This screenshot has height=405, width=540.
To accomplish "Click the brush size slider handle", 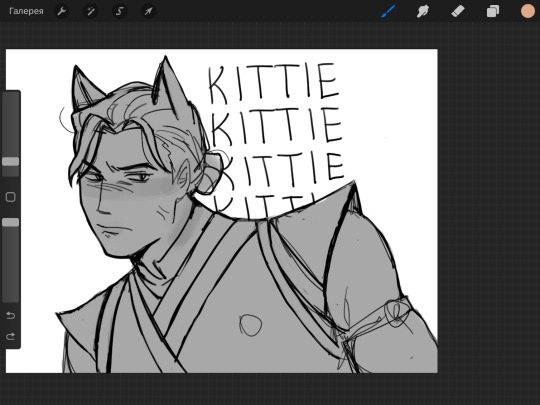I will [11, 162].
